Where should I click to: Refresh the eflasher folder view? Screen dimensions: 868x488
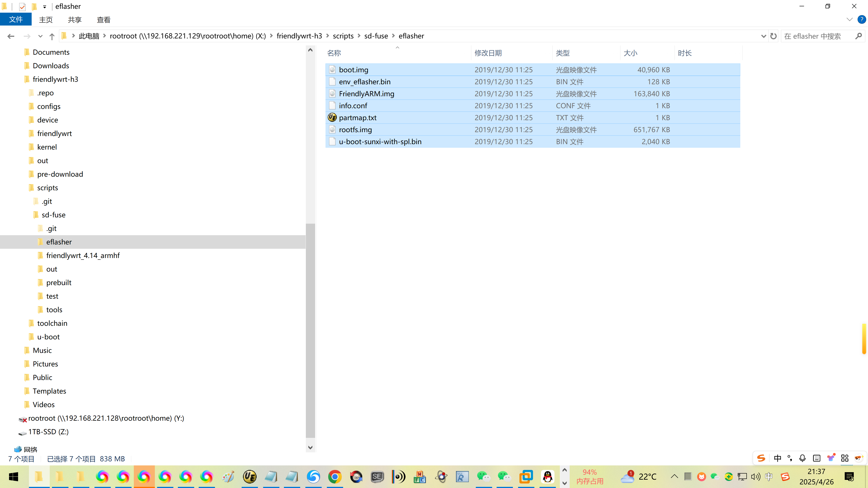pyautogui.click(x=773, y=36)
